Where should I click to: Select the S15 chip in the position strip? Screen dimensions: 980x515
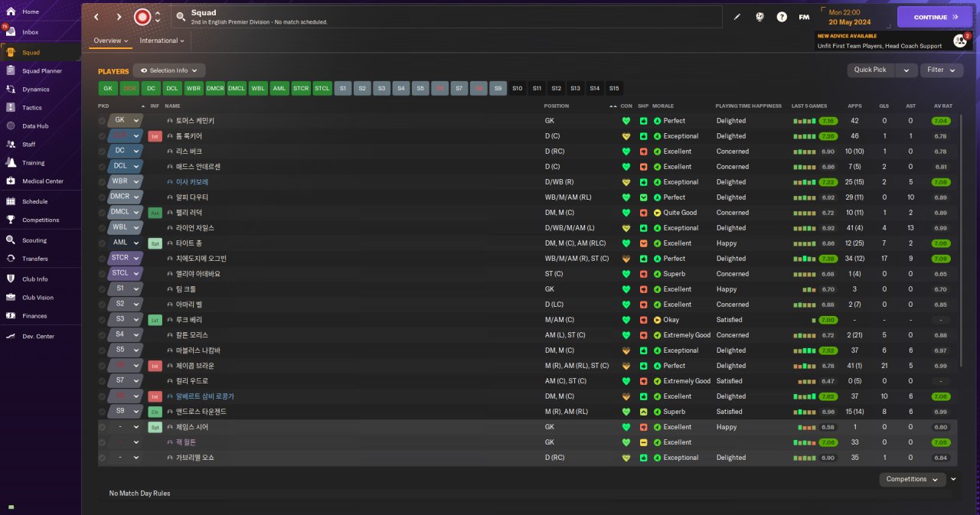(x=614, y=89)
